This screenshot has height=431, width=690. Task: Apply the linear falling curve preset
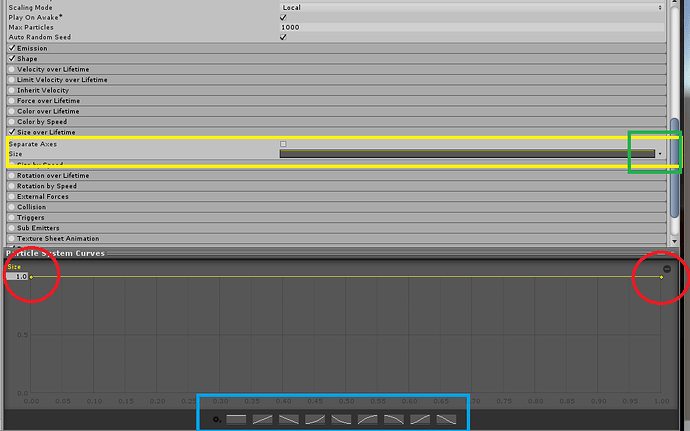(x=289, y=420)
